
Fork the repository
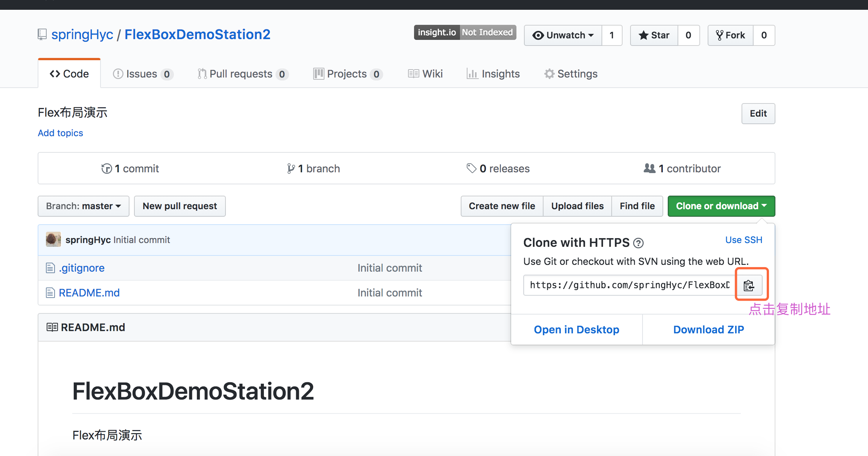730,35
